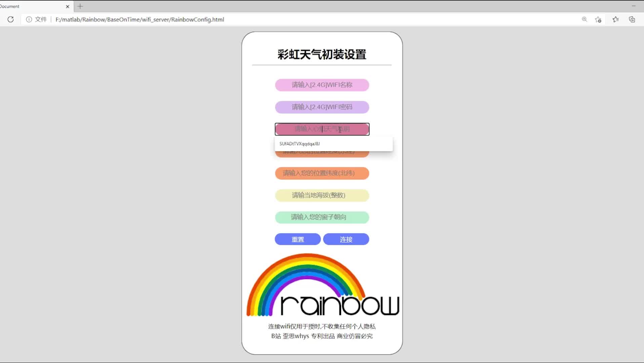
Task: Click the 连接 connect button
Action: [346, 239]
